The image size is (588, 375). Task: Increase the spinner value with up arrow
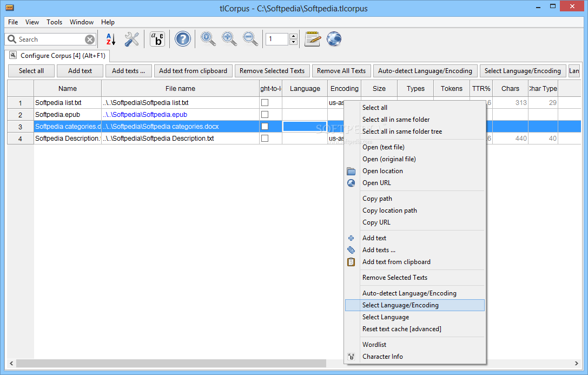pyautogui.click(x=294, y=36)
